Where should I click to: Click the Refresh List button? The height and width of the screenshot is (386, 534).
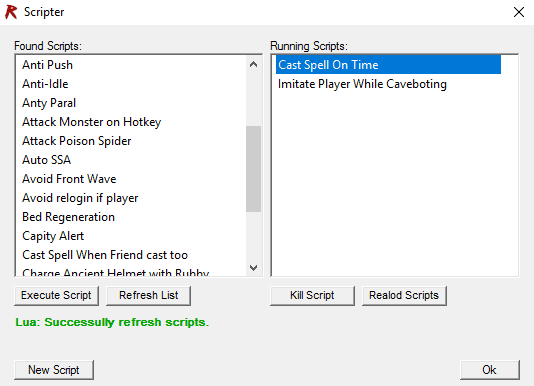148,295
